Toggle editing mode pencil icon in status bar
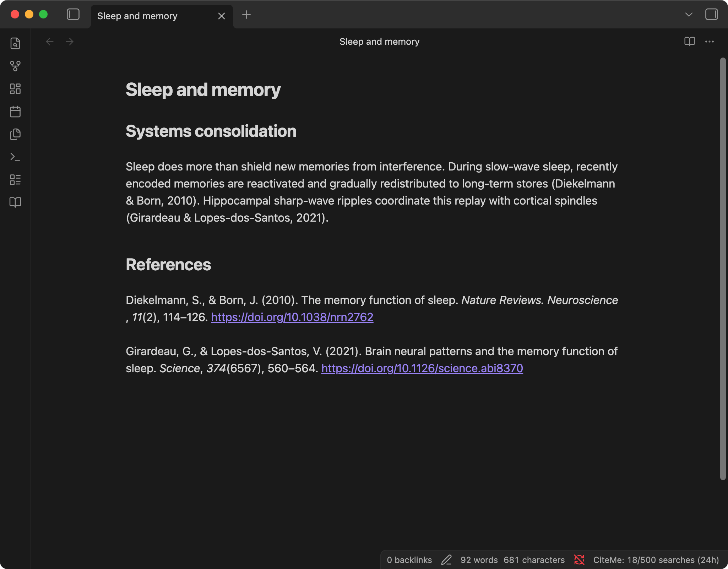This screenshot has width=728, height=569. [446, 560]
